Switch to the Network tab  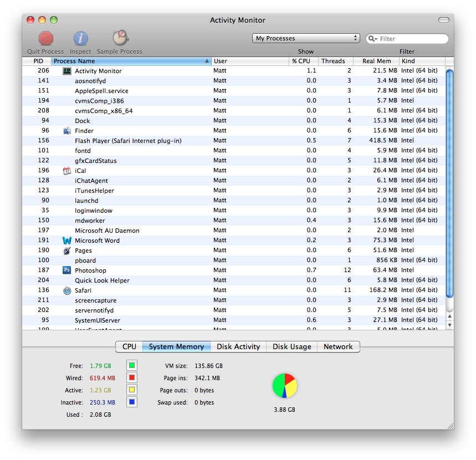click(338, 347)
